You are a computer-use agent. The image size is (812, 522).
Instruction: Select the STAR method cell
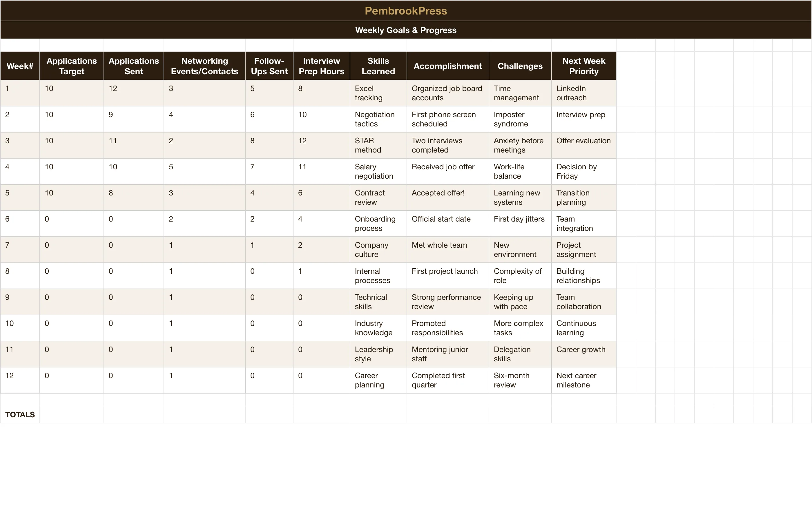pyautogui.click(x=378, y=145)
